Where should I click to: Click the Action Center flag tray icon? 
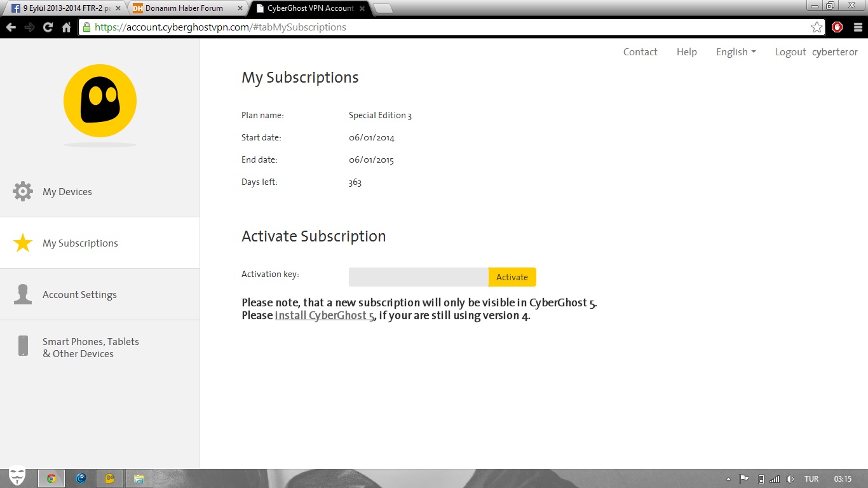(743, 479)
